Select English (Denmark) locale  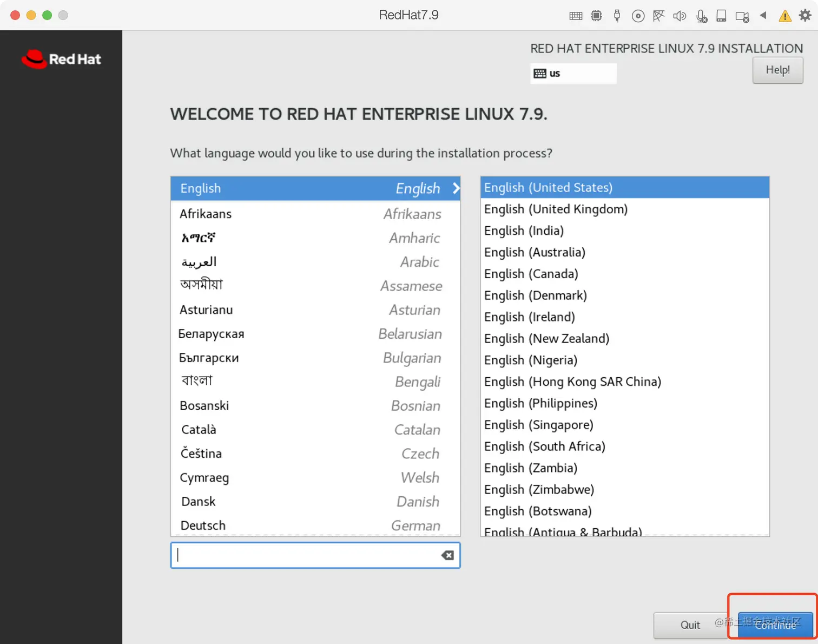(625, 295)
